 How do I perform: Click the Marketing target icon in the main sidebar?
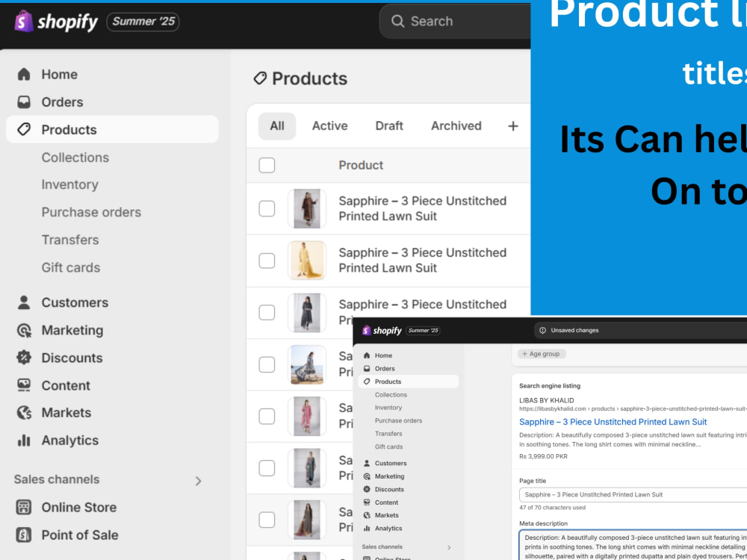24,330
